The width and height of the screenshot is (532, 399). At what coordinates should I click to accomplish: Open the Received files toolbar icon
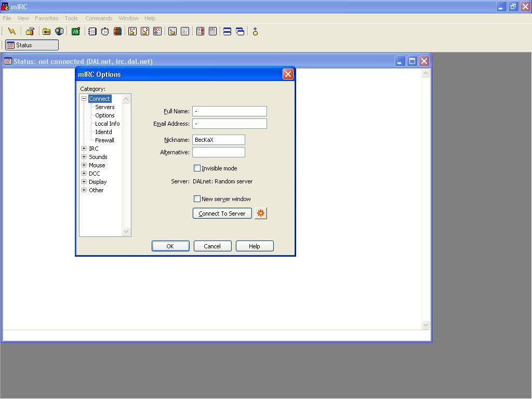172,31
